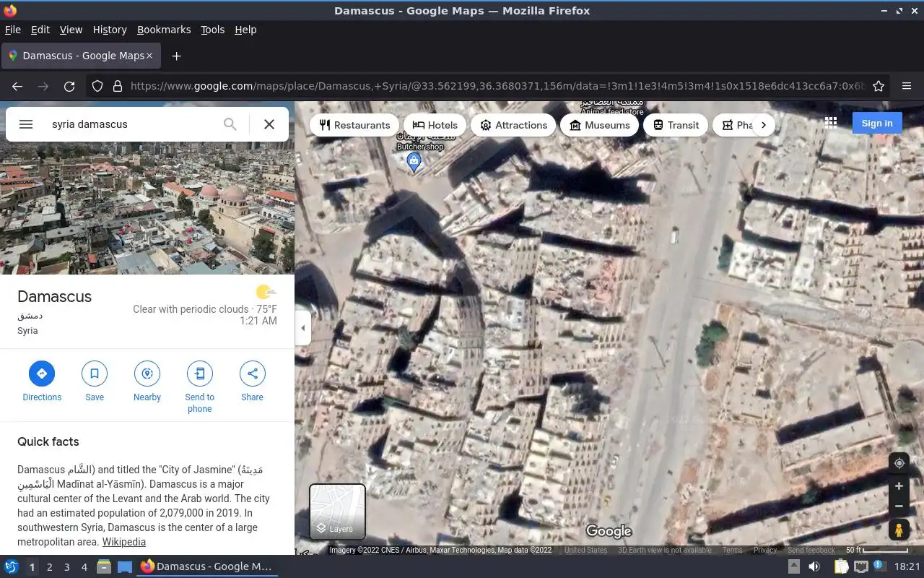
Task: Click Send to phone icon
Action: pyautogui.click(x=200, y=374)
